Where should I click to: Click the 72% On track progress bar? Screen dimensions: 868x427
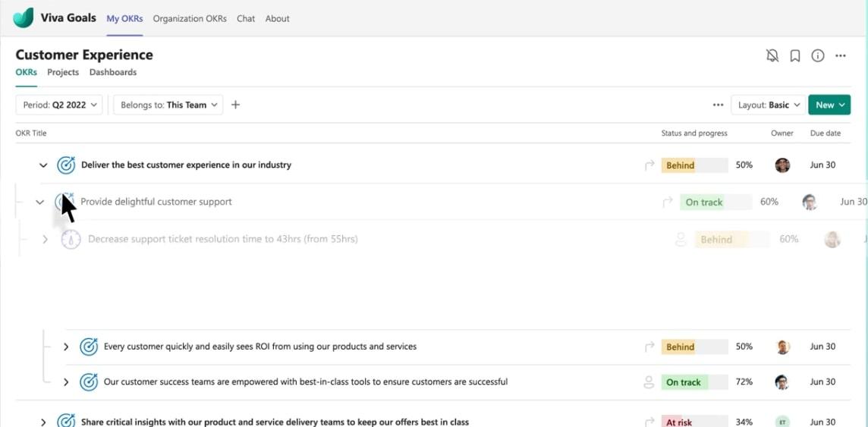point(693,382)
